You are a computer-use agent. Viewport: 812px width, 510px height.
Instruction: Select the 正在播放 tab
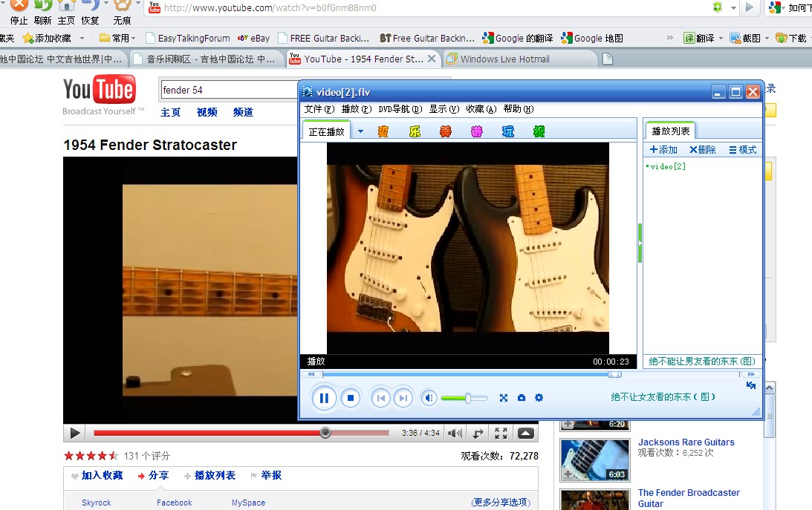point(326,131)
